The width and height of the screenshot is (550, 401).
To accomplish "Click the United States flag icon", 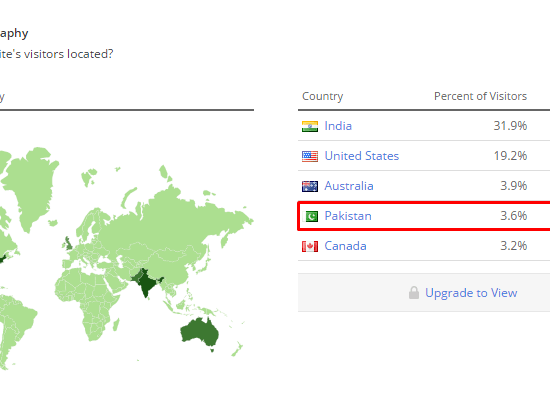I will 310,156.
